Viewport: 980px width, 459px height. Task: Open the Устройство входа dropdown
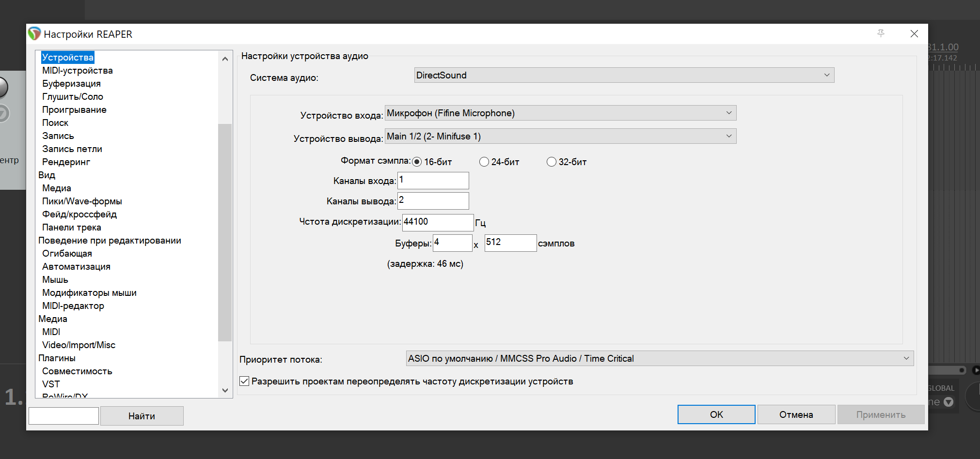561,113
